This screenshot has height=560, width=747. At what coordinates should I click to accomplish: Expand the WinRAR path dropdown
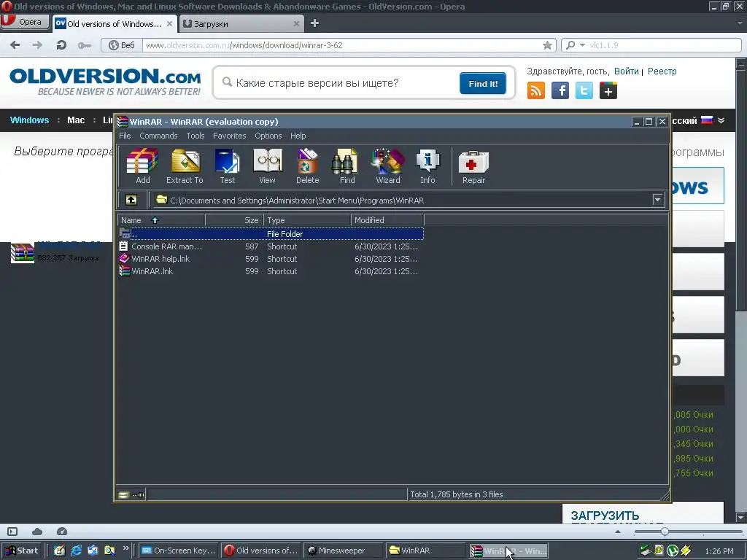click(657, 200)
